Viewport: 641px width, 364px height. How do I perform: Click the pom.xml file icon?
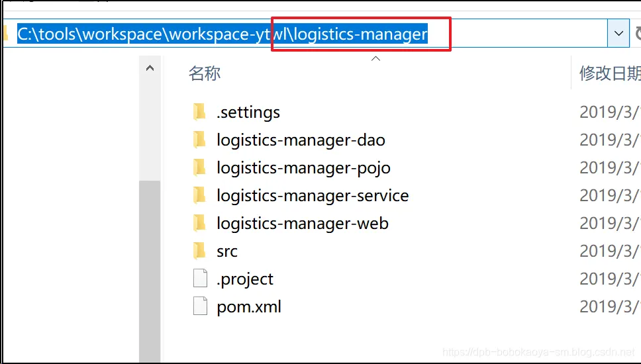point(200,306)
